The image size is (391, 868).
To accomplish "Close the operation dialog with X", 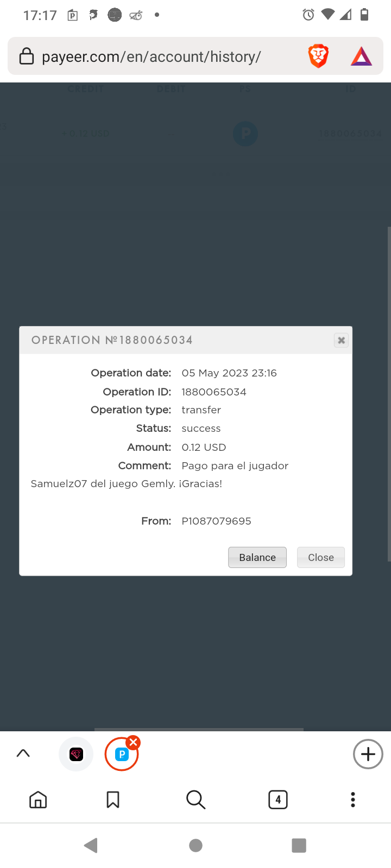I will (x=341, y=340).
